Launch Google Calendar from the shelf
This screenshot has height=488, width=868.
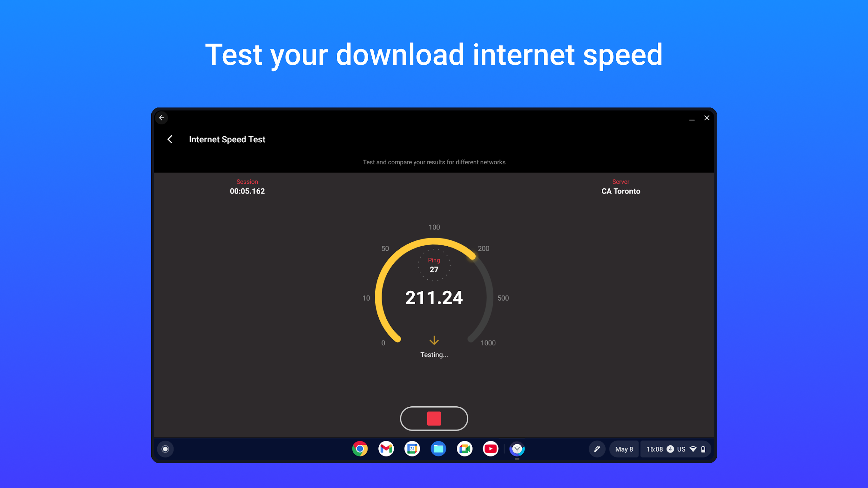click(x=412, y=449)
